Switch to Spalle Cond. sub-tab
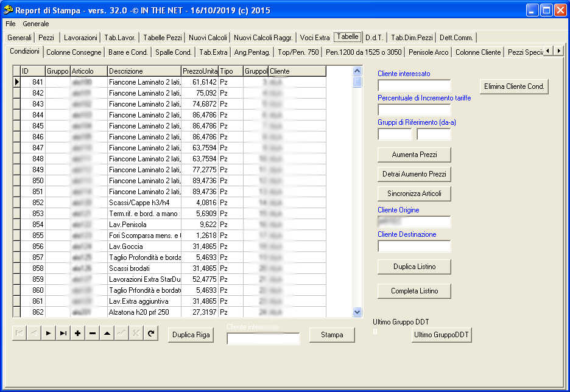 [174, 52]
